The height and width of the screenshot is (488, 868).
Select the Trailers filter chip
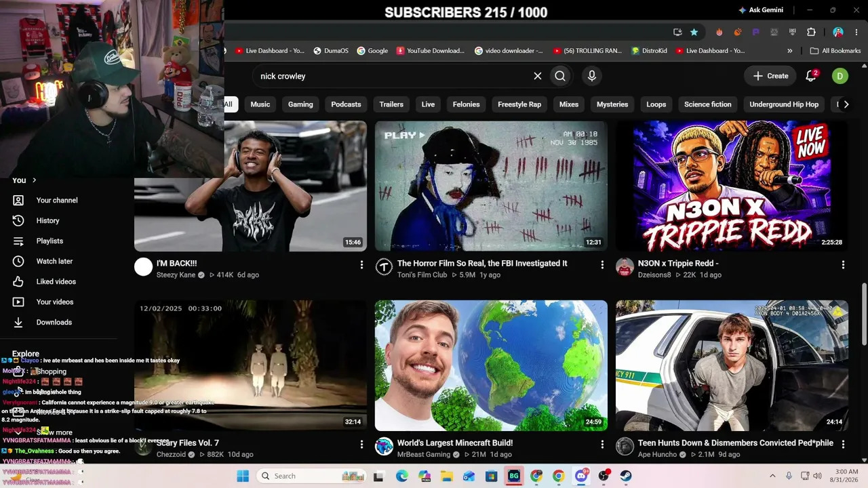coord(391,104)
